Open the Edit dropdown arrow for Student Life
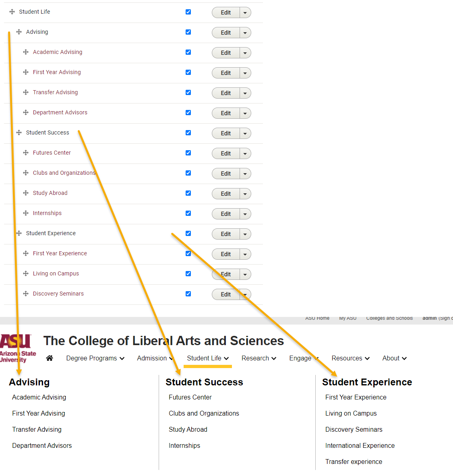 pos(245,13)
